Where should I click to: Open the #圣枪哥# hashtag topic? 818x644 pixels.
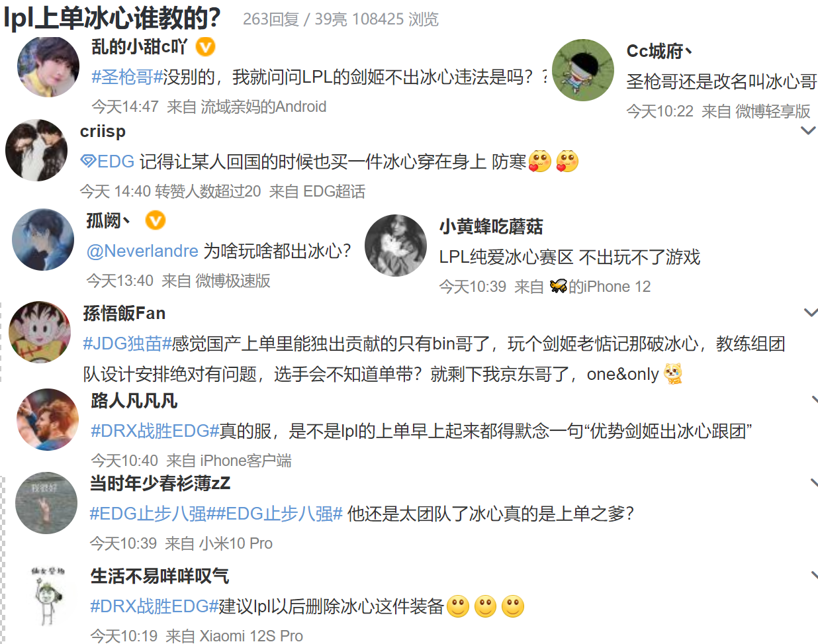click(127, 77)
